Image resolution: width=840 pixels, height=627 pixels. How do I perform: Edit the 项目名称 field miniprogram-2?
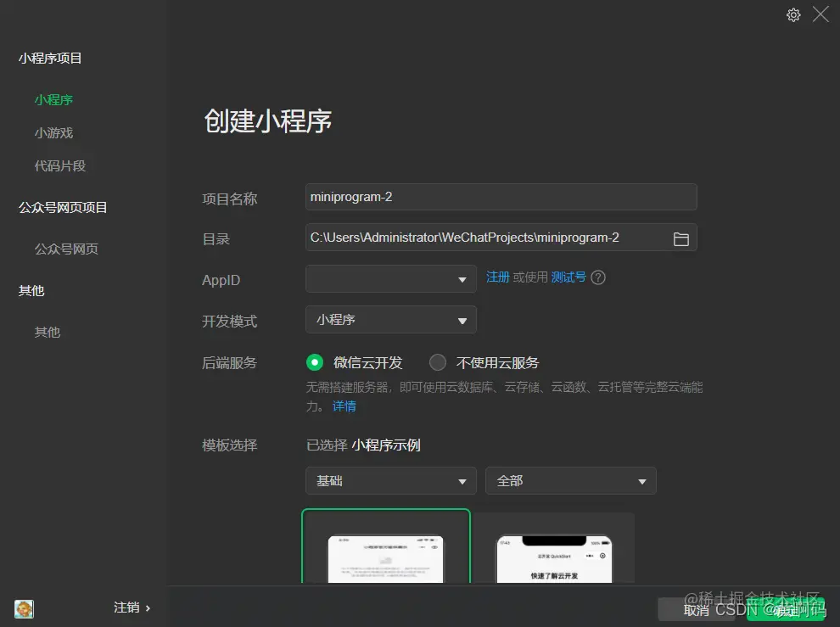click(501, 197)
